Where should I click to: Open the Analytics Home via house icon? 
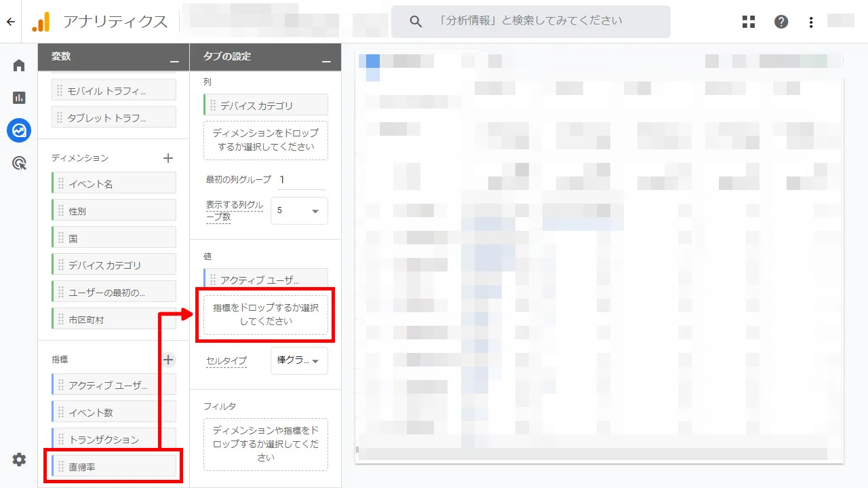point(18,65)
